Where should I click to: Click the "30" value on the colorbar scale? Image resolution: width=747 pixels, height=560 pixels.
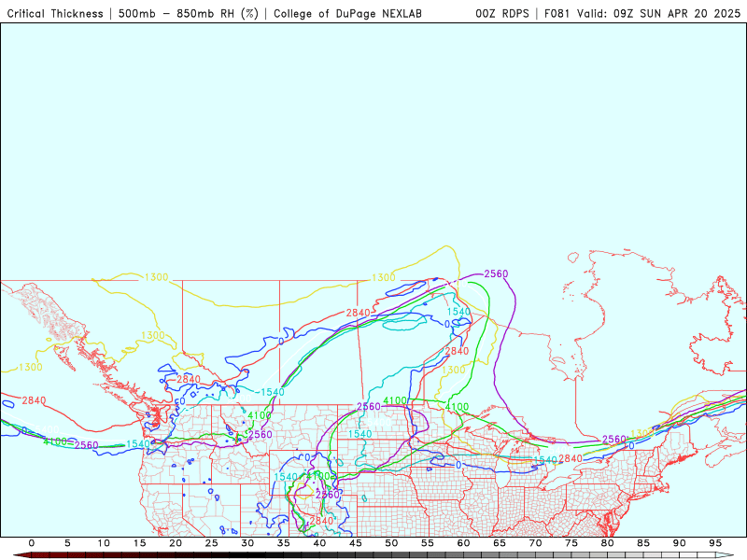[247, 543]
